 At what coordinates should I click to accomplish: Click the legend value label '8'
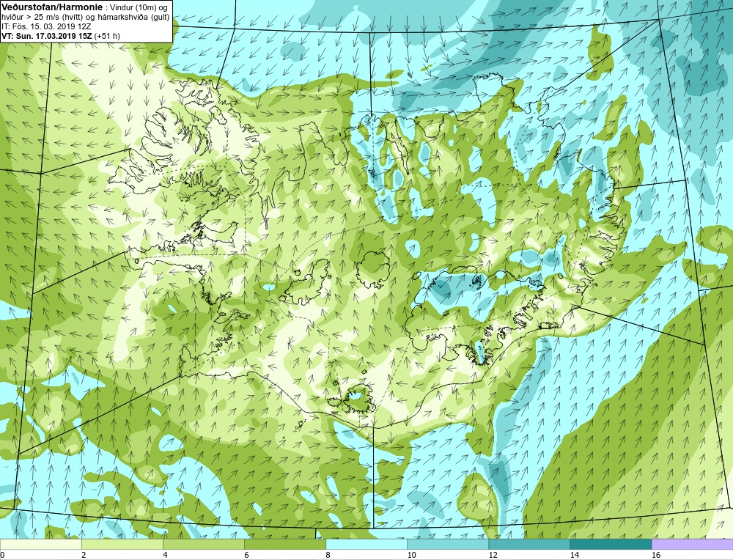pos(328,555)
